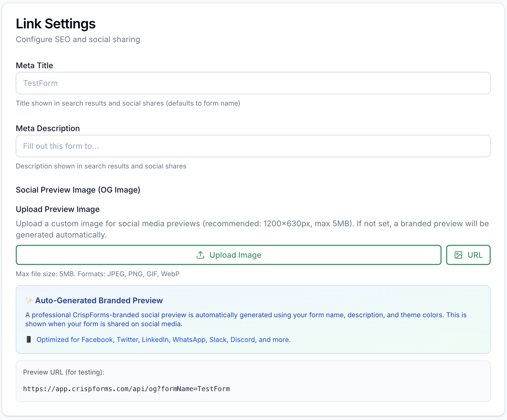The width and height of the screenshot is (507, 420).
Task: Click the mobile phone icon in the preview box
Action: [28, 339]
